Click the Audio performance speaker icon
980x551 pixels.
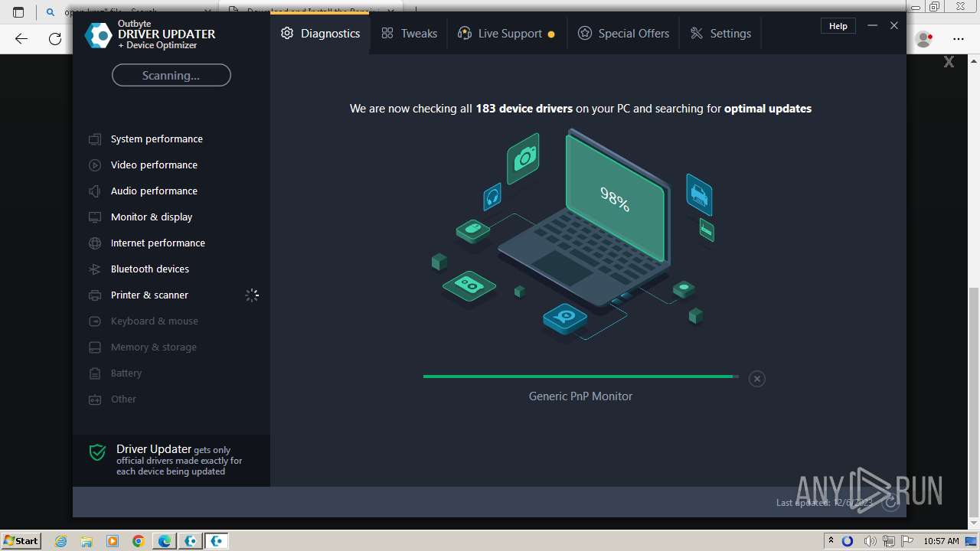(95, 191)
